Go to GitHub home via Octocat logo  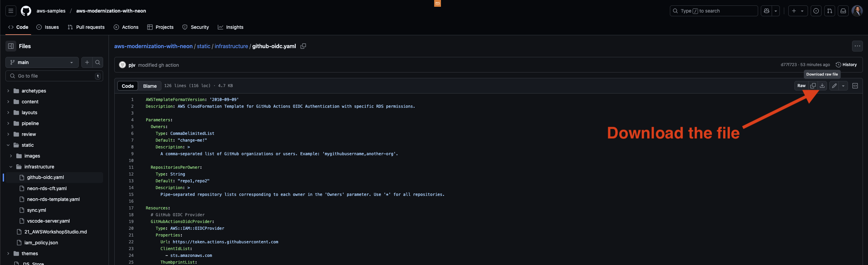(x=26, y=11)
